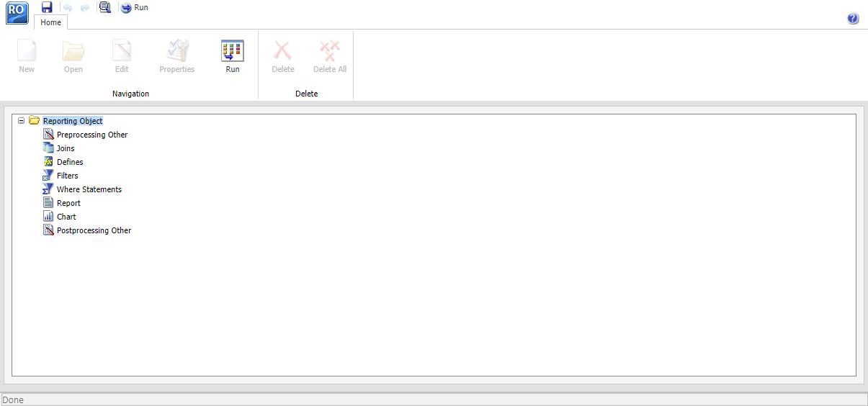This screenshot has height=406, width=868.
Task: Click the Done status bar text
Action: coord(13,400)
